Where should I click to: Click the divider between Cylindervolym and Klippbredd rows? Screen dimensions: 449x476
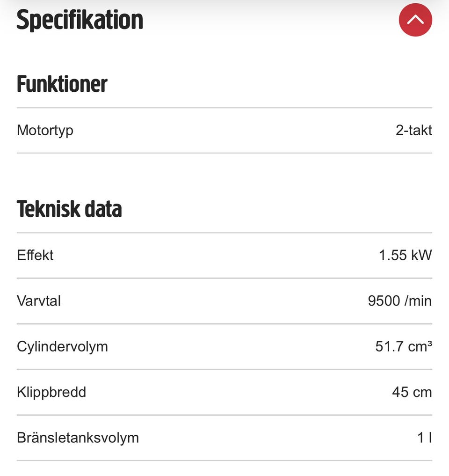point(224,369)
